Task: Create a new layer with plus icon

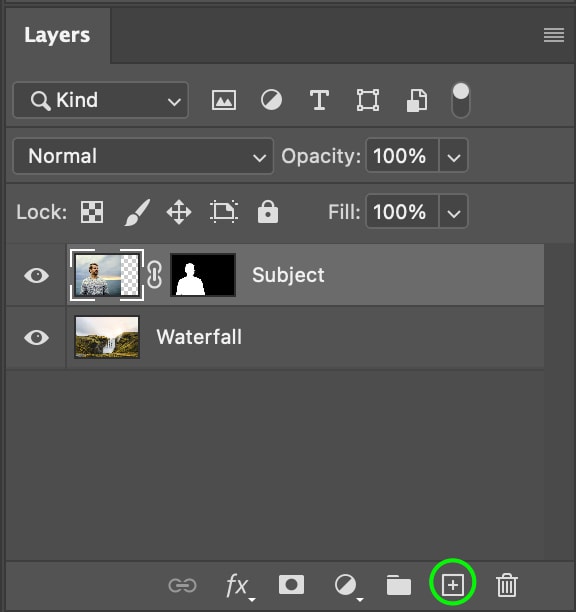Action: pyautogui.click(x=453, y=585)
